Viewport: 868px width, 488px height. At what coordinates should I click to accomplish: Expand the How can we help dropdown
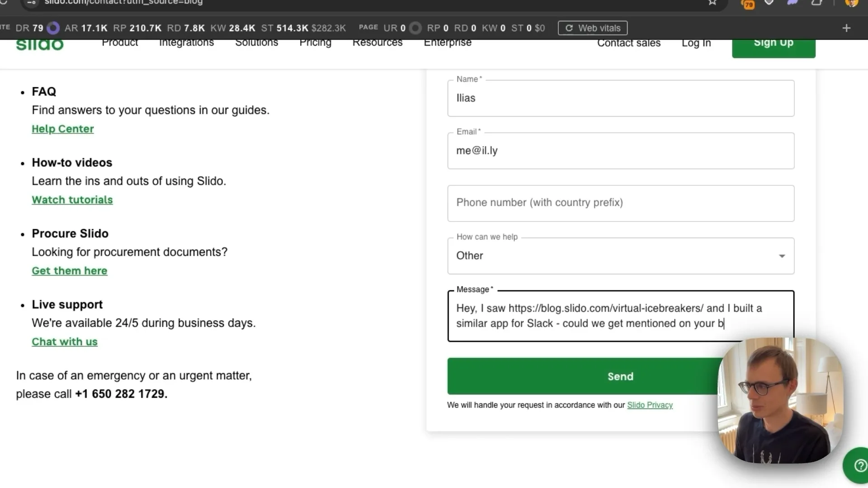click(621, 256)
